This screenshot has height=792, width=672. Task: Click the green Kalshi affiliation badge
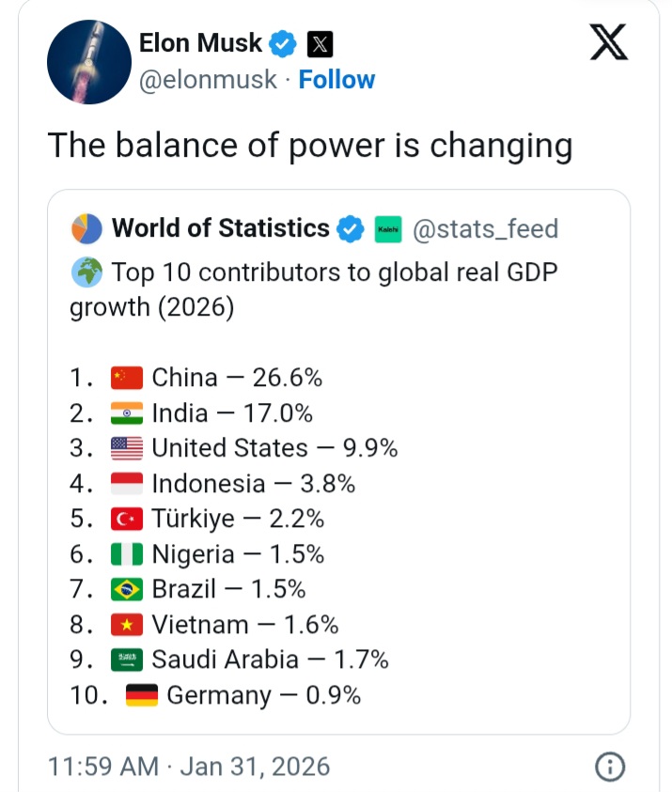click(388, 228)
